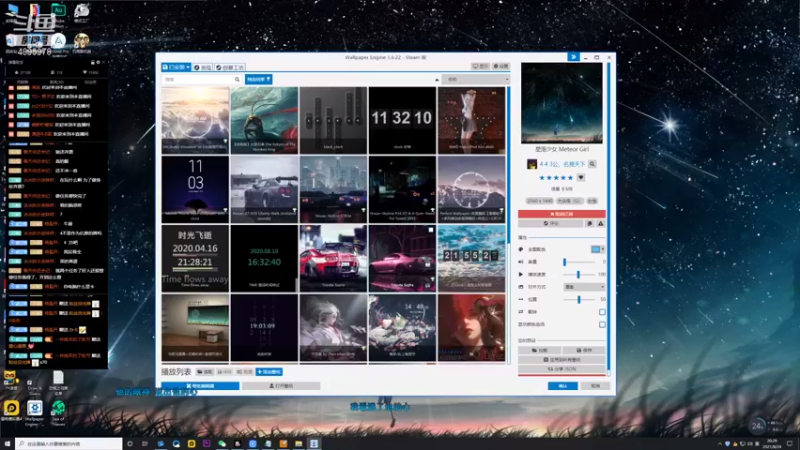Click the red unsubscribe button

tap(562, 214)
